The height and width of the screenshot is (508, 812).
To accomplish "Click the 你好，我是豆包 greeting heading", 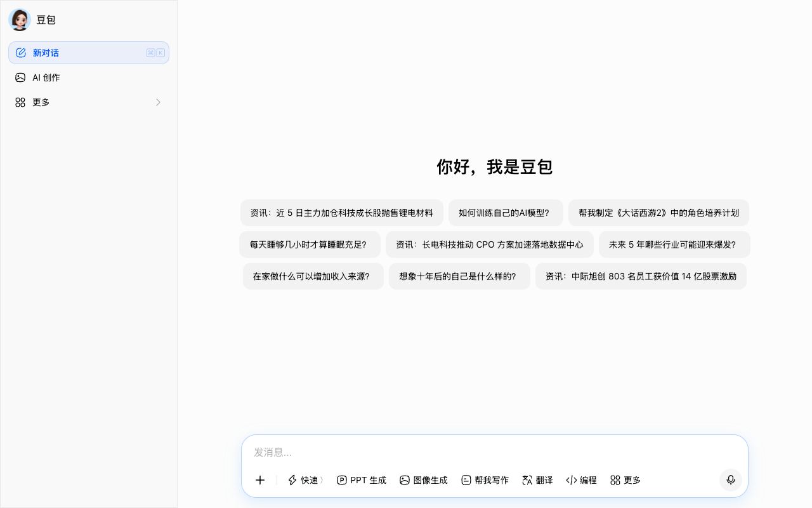I will [x=495, y=167].
